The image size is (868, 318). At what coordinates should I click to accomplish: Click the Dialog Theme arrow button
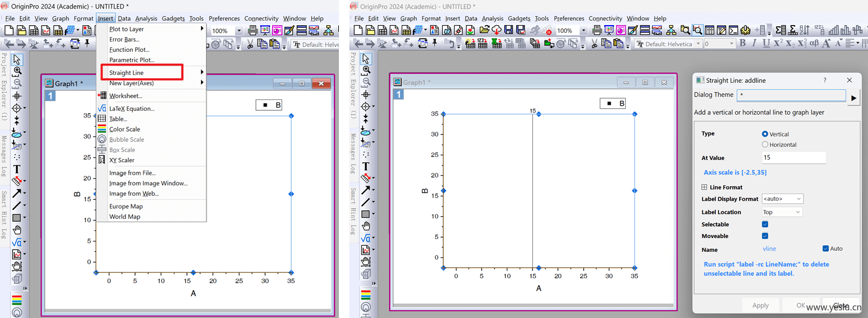tap(853, 98)
